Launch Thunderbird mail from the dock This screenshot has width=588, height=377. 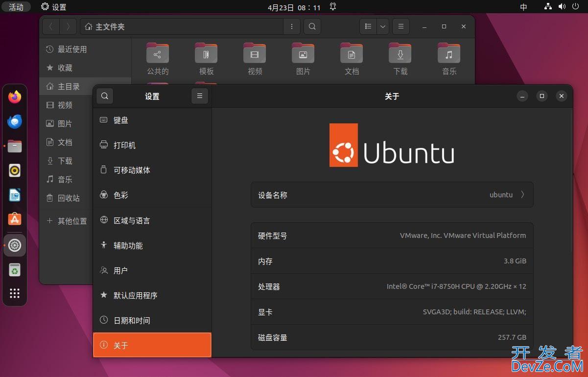point(15,121)
